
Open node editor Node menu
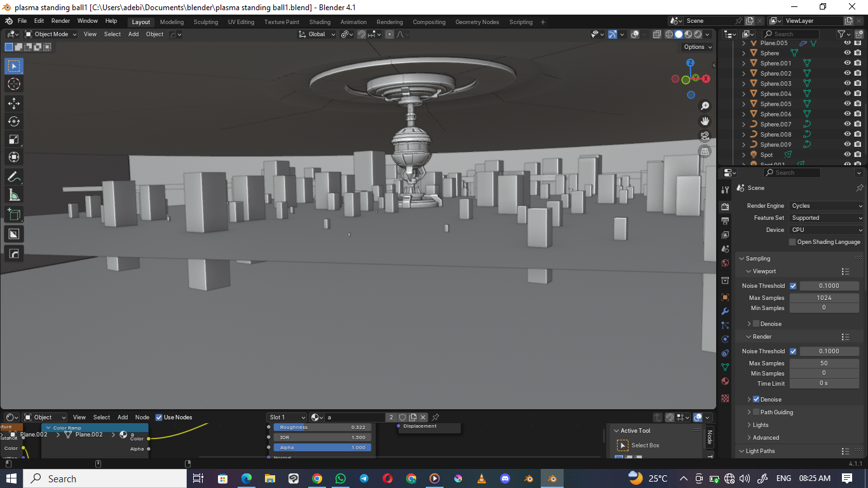tap(142, 417)
